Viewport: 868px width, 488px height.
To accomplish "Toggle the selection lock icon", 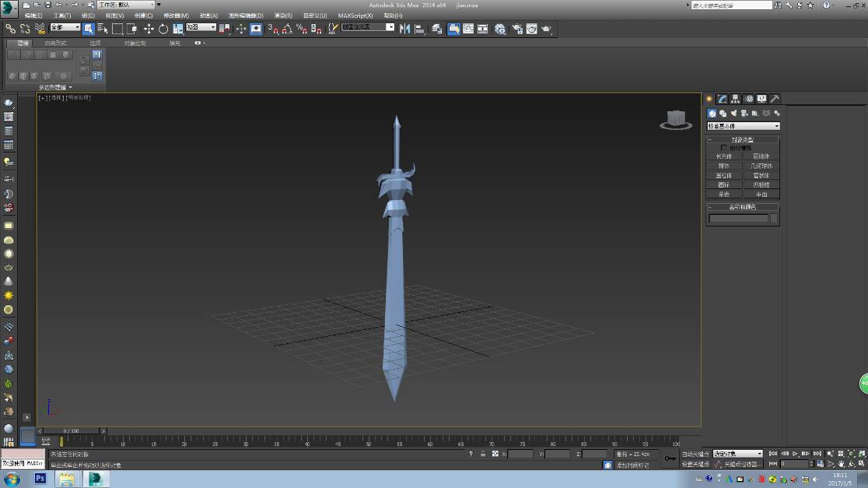I will point(482,454).
